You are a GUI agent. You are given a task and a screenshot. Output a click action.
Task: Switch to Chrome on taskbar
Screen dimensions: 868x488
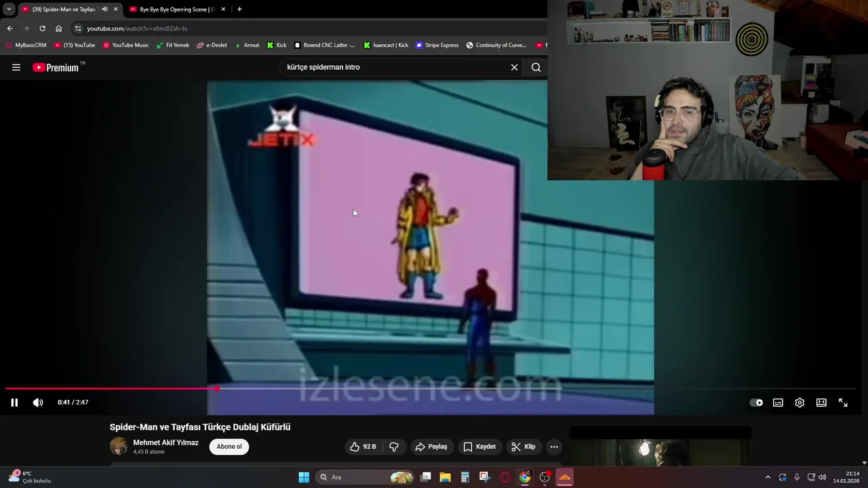525,477
